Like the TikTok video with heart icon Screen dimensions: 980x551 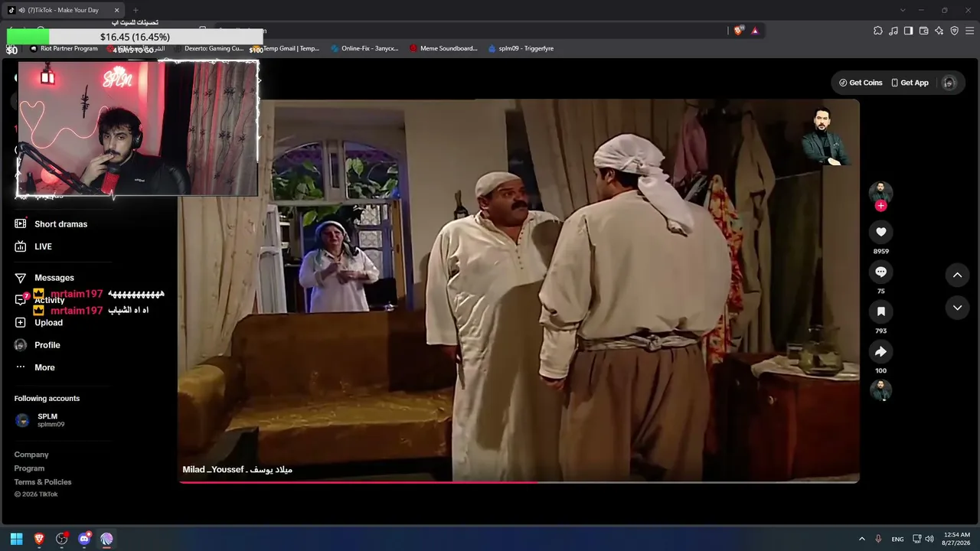click(880, 232)
